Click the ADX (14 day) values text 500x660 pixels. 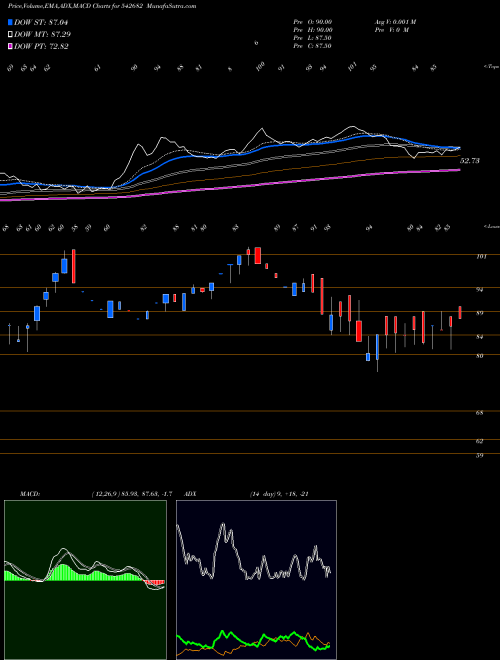coord(279,494)
